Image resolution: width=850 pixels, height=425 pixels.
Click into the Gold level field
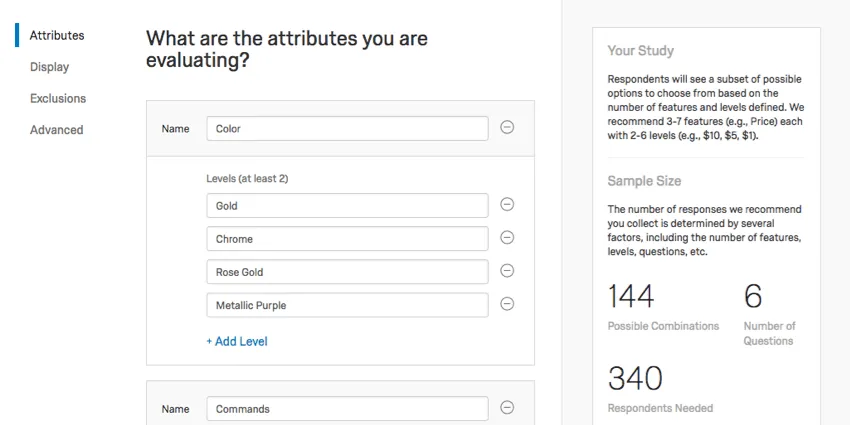347,205
